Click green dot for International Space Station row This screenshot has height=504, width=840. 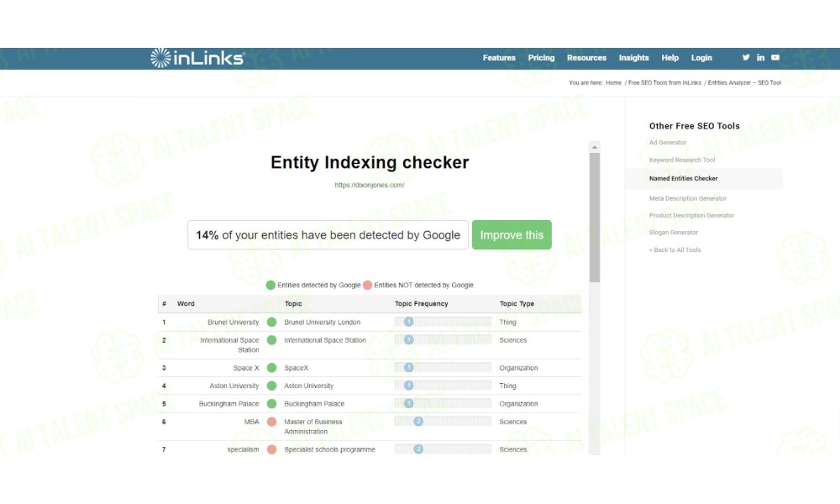point(271,340)
